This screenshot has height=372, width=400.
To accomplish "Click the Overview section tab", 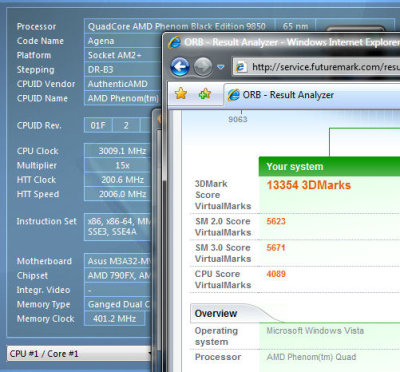I will point(216,314).
